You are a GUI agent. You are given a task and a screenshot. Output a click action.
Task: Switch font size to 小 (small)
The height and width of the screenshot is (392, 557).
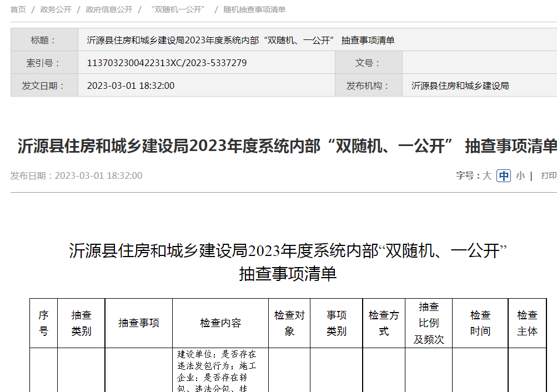(x=520, y=175)
